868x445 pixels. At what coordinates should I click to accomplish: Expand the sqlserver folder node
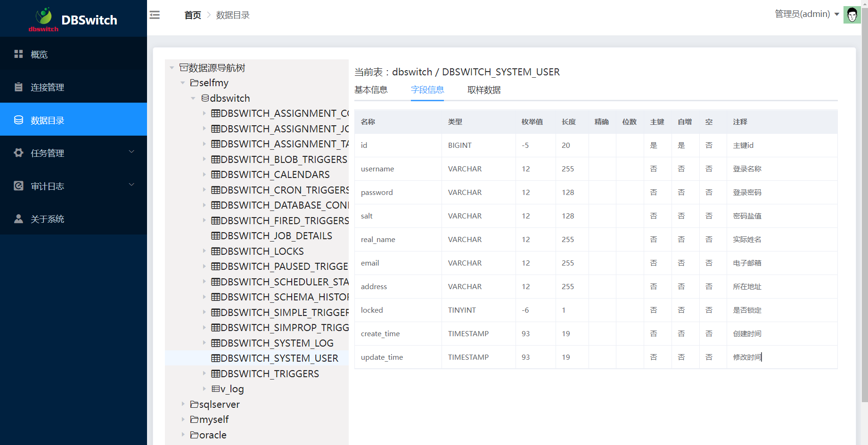(x=183, y=404)
